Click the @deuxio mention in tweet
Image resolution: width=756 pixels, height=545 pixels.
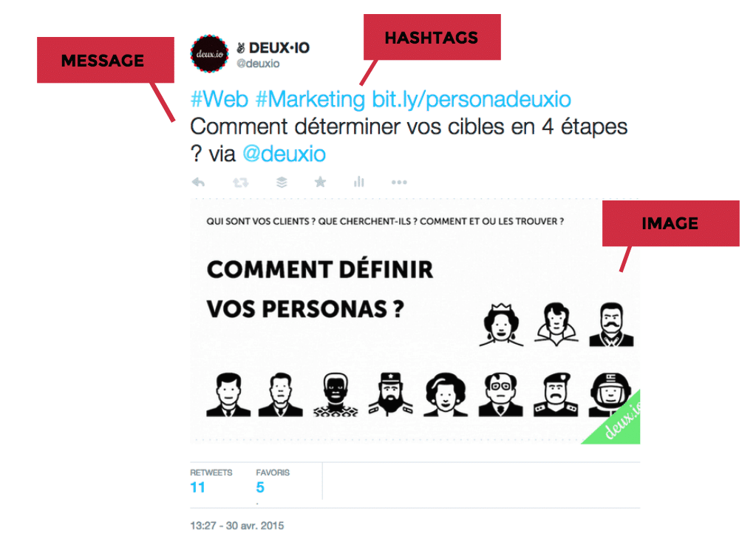[284, 155]
